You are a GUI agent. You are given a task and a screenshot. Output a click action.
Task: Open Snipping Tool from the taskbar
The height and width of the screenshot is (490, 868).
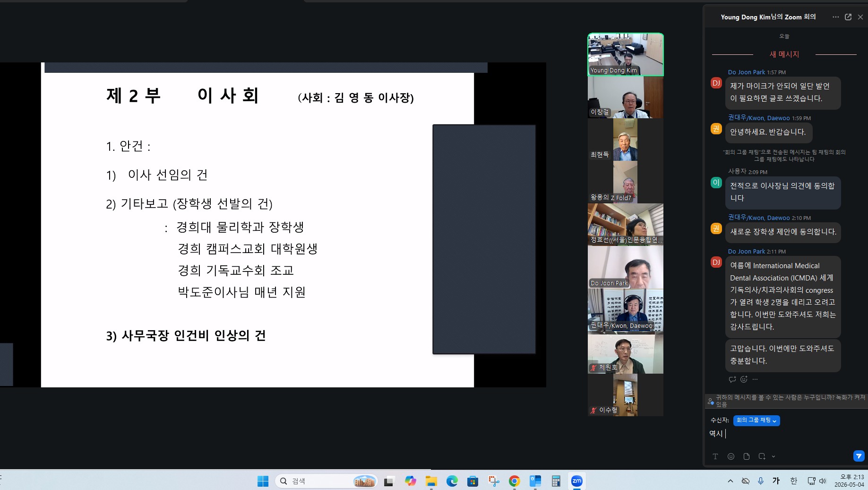coord(494,481)
